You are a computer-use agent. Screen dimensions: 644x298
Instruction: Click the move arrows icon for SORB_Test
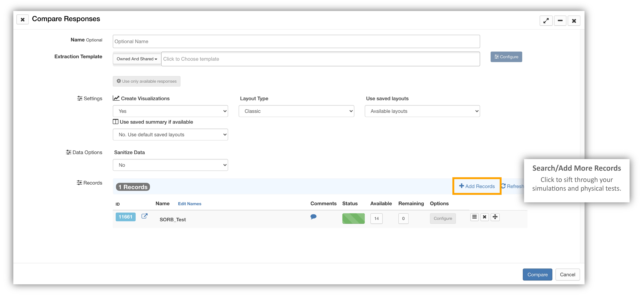coord(495,217)
